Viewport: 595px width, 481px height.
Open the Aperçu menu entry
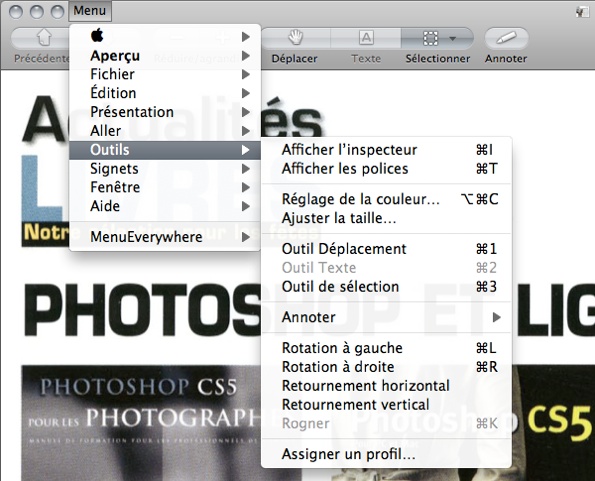165,56
